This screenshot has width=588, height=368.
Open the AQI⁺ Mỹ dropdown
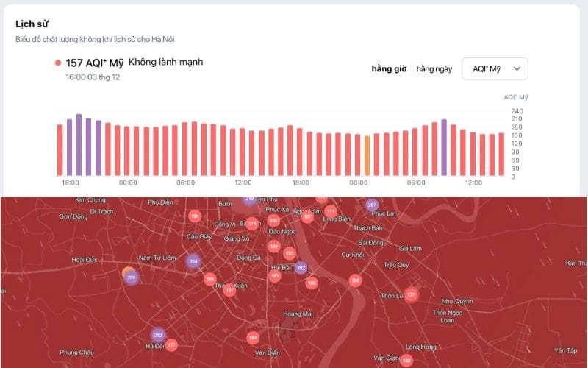[494, 68]
